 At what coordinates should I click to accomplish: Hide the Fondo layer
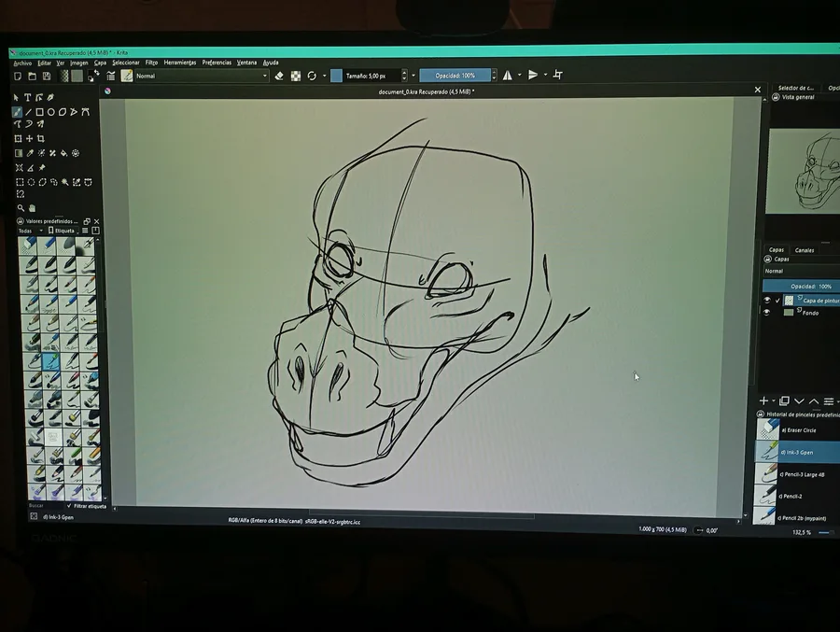click(766, 312)
